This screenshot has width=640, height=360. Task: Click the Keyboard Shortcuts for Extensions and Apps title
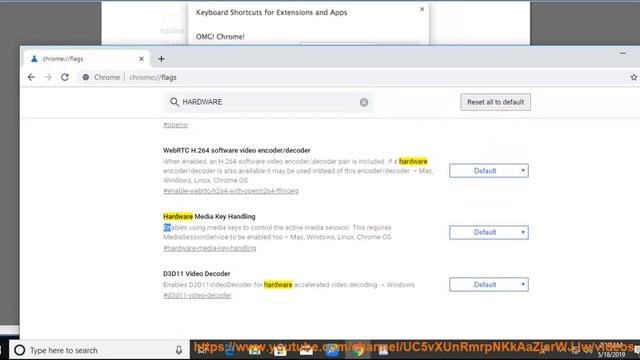click(271, 12)
